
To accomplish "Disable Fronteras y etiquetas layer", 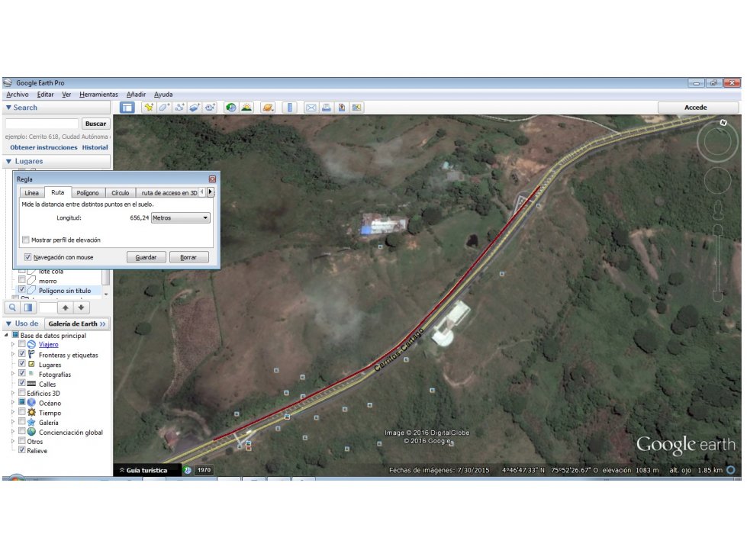I will point(22,354).
